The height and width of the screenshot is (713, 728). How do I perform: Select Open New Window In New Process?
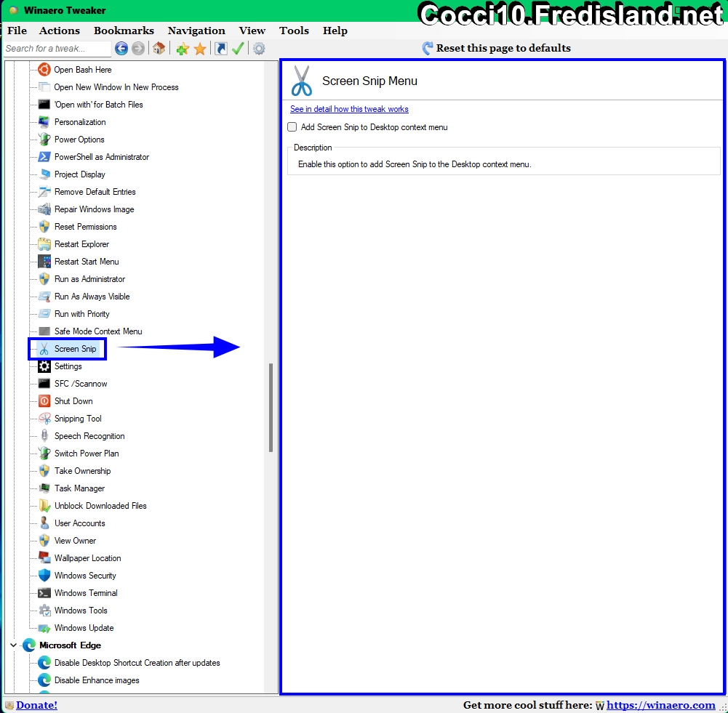[116, 87]
